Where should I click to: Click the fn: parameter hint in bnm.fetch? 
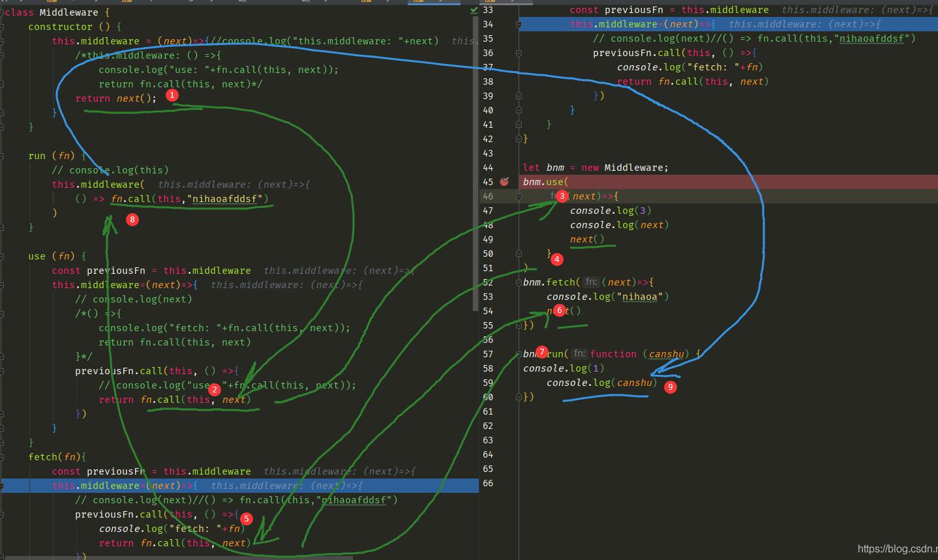tap(591, 282)
